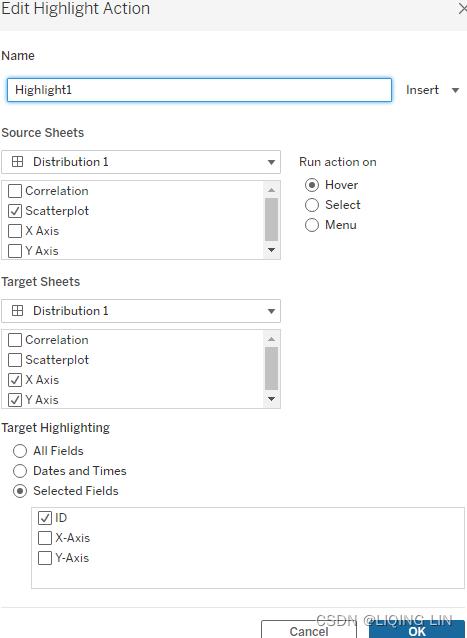This screenshot has width=467, height=638.
Task: Check X Axis in Source Sheets list
Action: point(15,231)
